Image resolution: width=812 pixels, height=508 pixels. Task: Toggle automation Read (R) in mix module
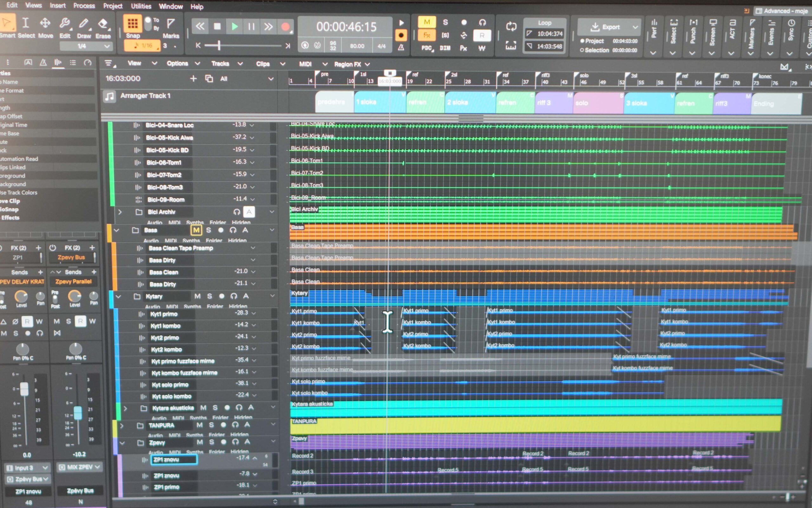[482, 35]
